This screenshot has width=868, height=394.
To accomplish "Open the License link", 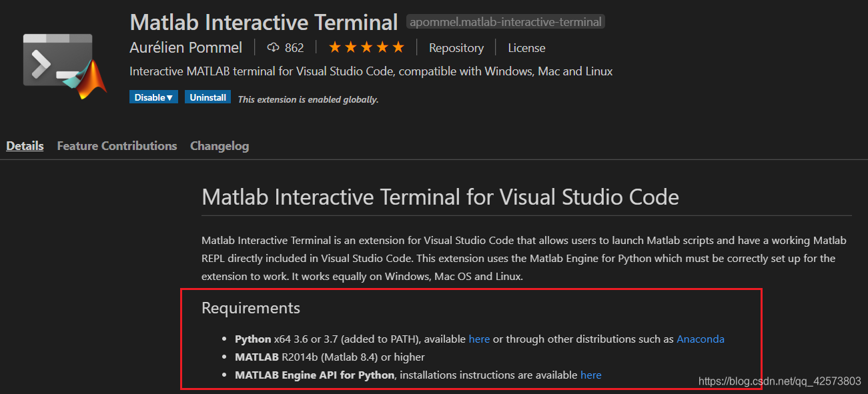I will coord(526,48).
